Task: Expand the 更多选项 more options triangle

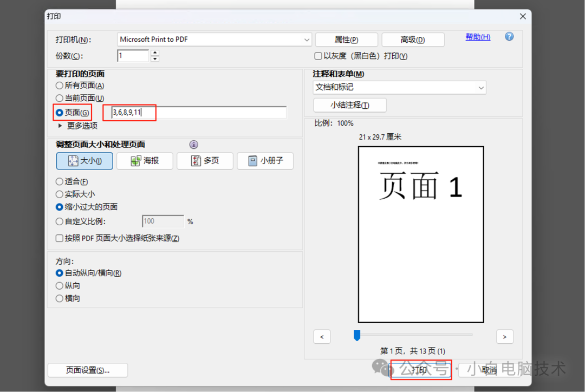Action: [x=60, y=126]
